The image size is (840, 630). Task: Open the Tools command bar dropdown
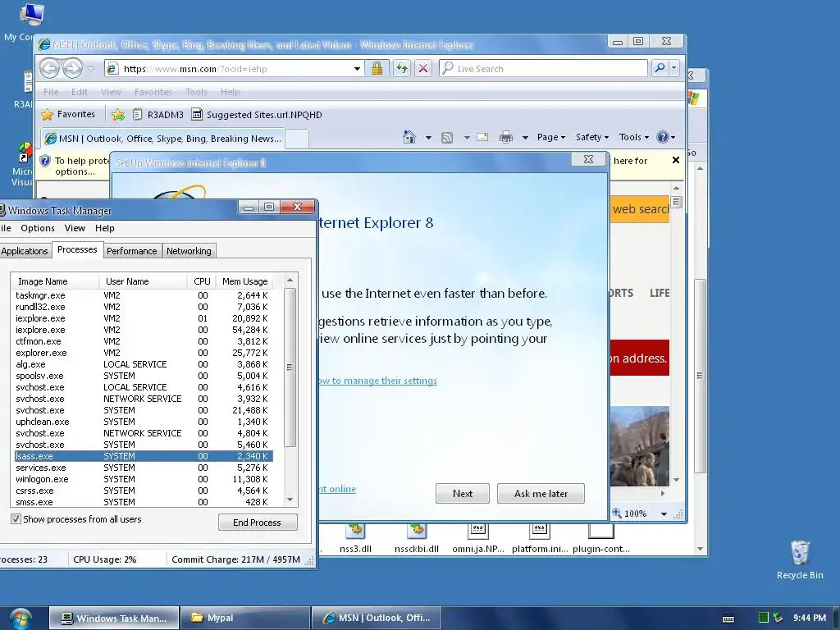(x=634, y=137)
